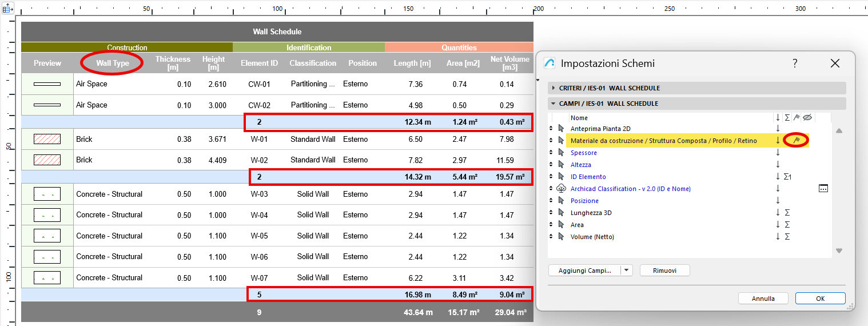Click the sum icon for Lunghezza 3D
Viewport: 868px width, 326px height.
click(787, 213)
